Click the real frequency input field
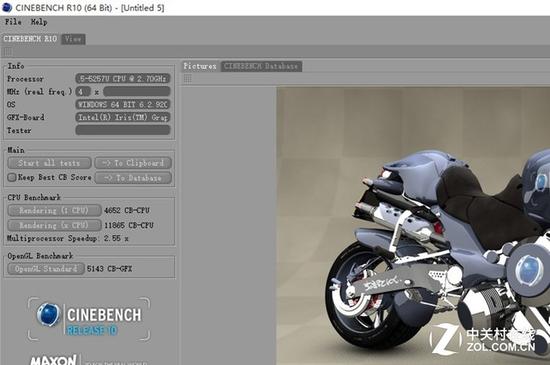 point(137,92)
